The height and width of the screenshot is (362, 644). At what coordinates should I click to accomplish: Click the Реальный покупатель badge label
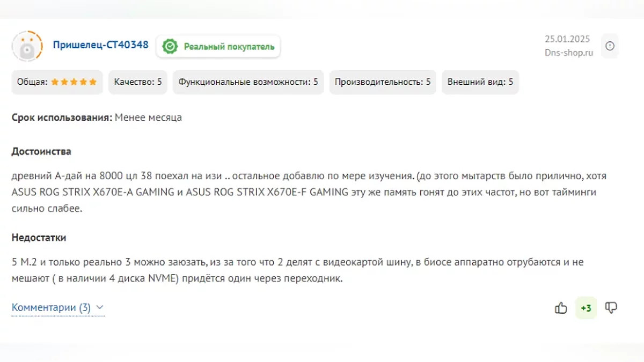(229, 47)
